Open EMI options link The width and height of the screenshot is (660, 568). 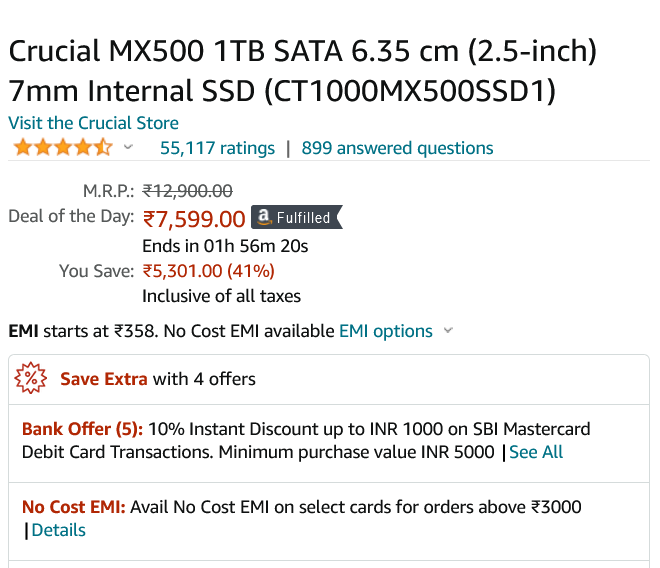point(386,331)
